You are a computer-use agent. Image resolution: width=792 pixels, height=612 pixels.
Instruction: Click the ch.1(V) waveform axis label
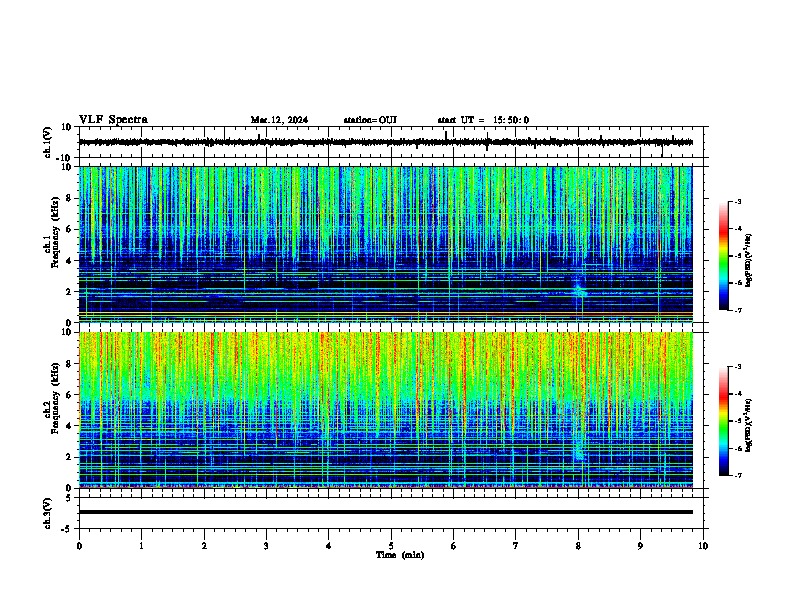pos(48,142)
